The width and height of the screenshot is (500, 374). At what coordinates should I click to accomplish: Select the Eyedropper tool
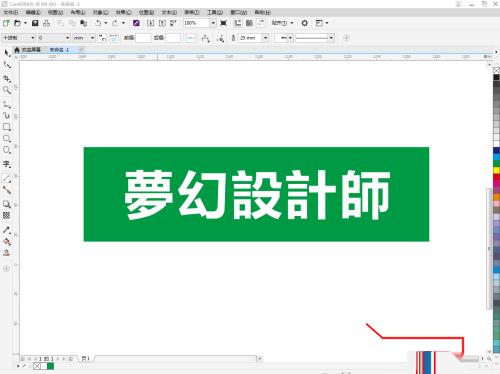pyautogui.click(x=7, y=230)
